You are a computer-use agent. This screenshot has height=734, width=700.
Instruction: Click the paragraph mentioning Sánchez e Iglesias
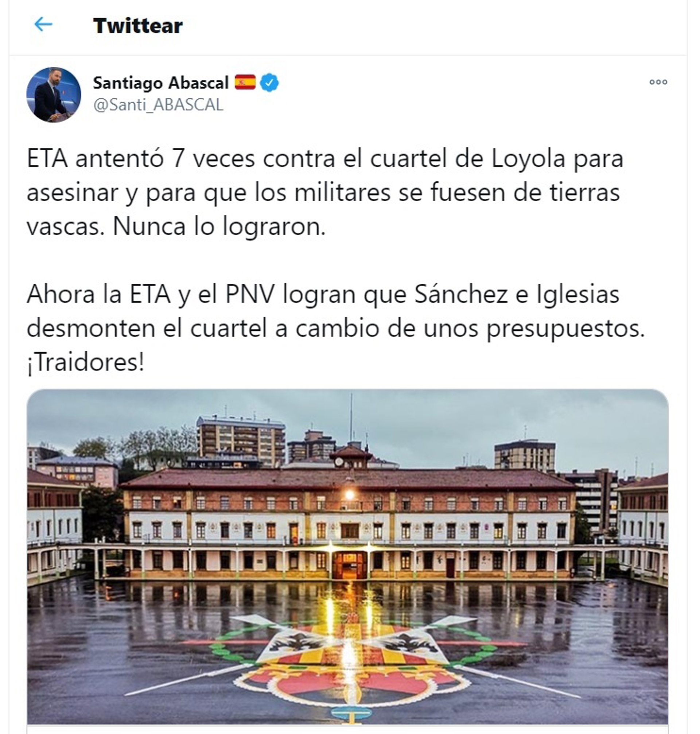point(336,329)
